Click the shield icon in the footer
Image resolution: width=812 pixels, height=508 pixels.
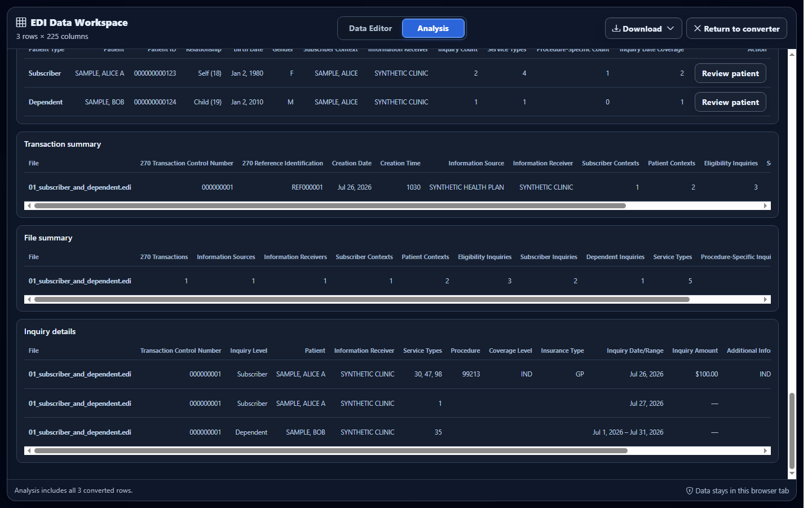click(x=689, y=491)
